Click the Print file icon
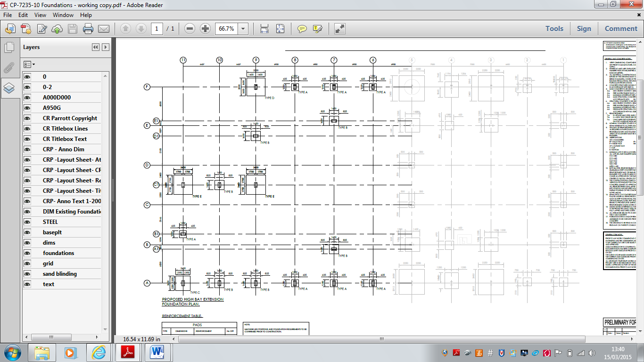Image resolution: width=644 pixels, height=362 pixels. click(88, 29)
